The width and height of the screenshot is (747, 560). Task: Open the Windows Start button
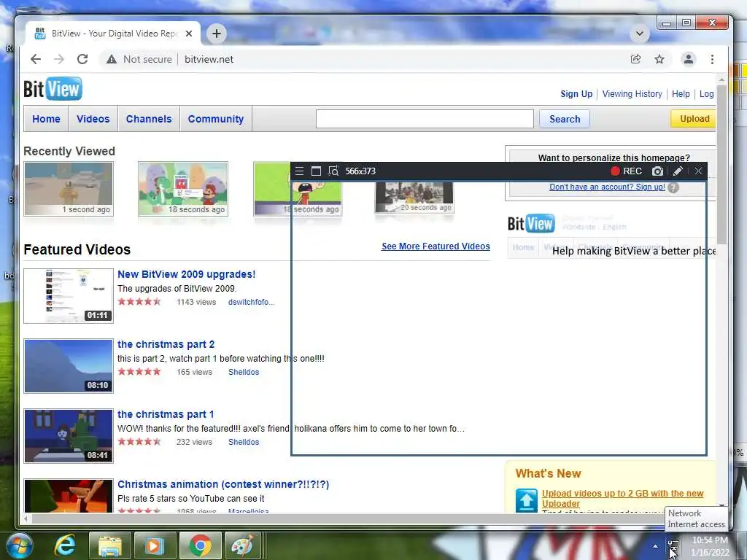click(19, 545)
